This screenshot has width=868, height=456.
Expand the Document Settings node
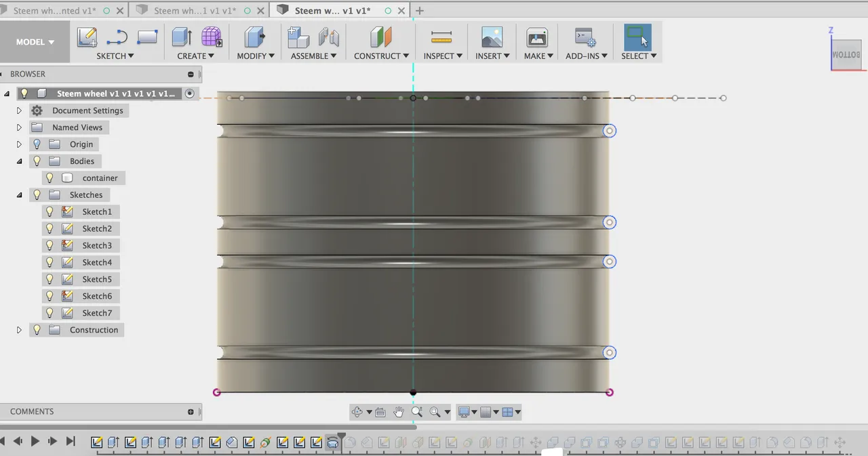pyautogui.click(x=19, y=110)
